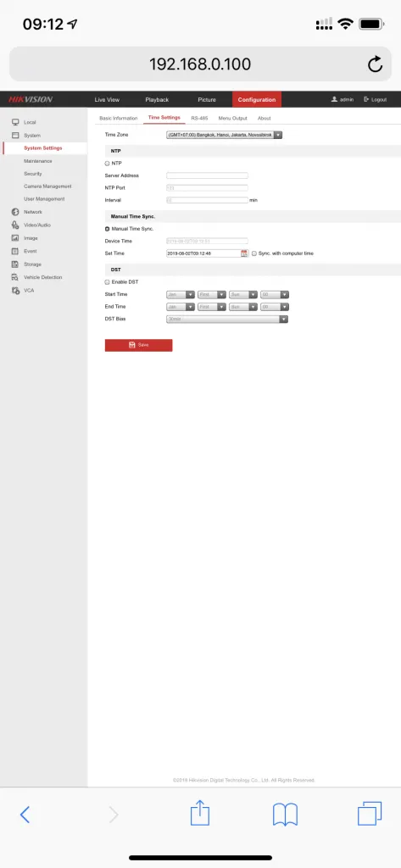This screenshot has width=401, height=868.
Task: Click the red Save button
Action: click(x=138, y=345)
